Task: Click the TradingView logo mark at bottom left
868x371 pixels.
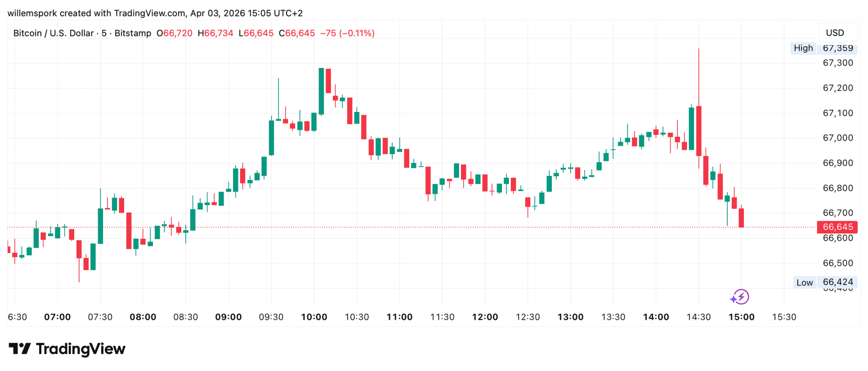Action: coord(19,349)
